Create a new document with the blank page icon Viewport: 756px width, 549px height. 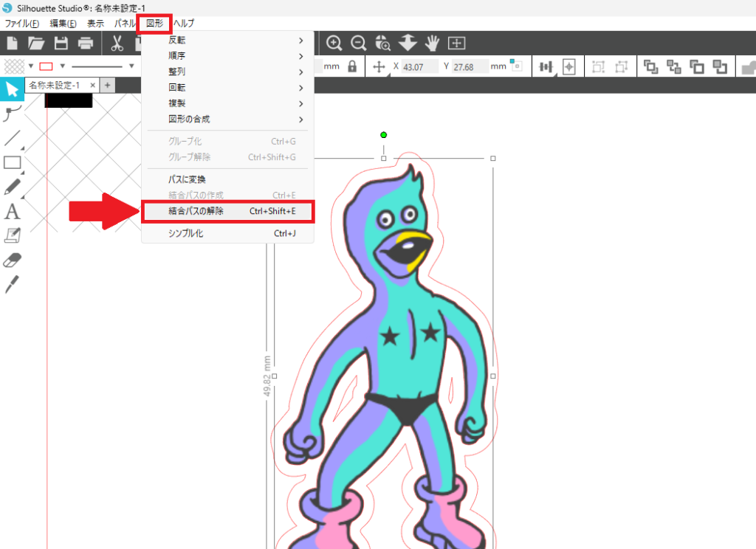12,44
